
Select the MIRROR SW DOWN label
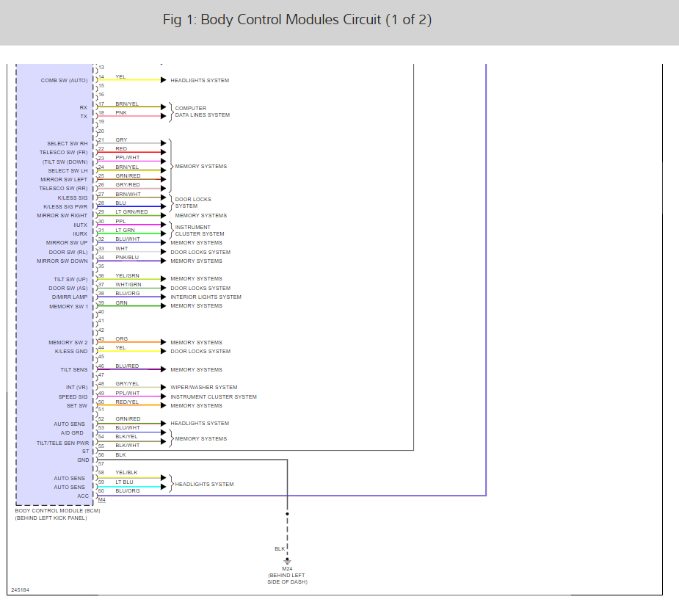(62, 261)
